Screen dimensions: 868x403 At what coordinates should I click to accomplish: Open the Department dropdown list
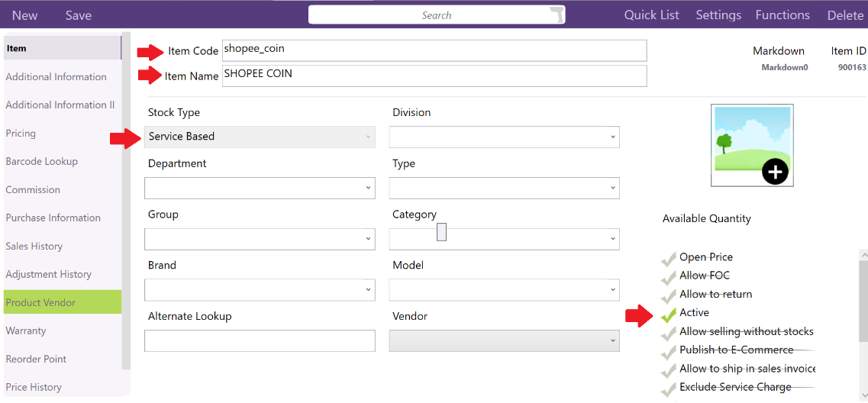[x=260, y=188]
